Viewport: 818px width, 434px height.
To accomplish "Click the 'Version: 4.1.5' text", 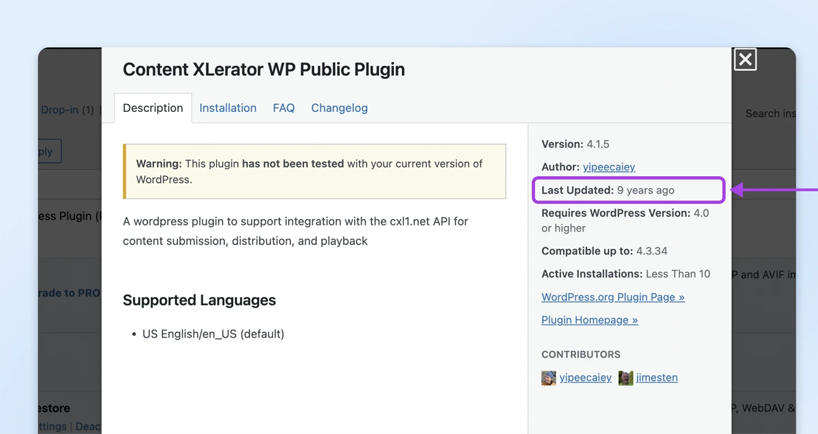I will click(575, 144).
